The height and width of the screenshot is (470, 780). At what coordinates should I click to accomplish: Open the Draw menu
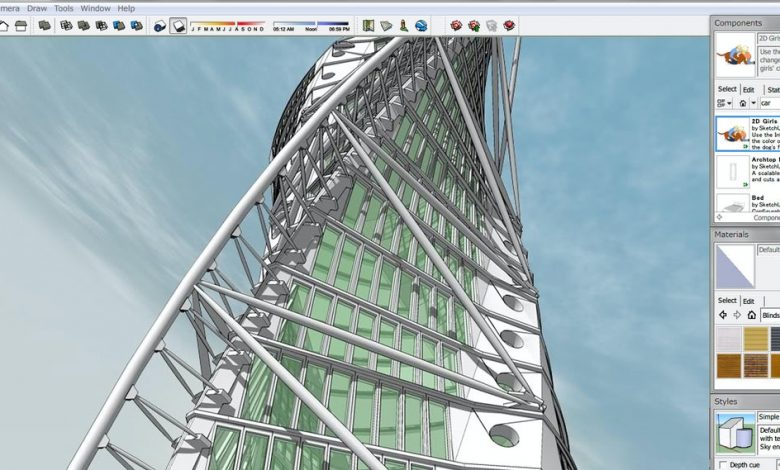click(x=37, y=8)
